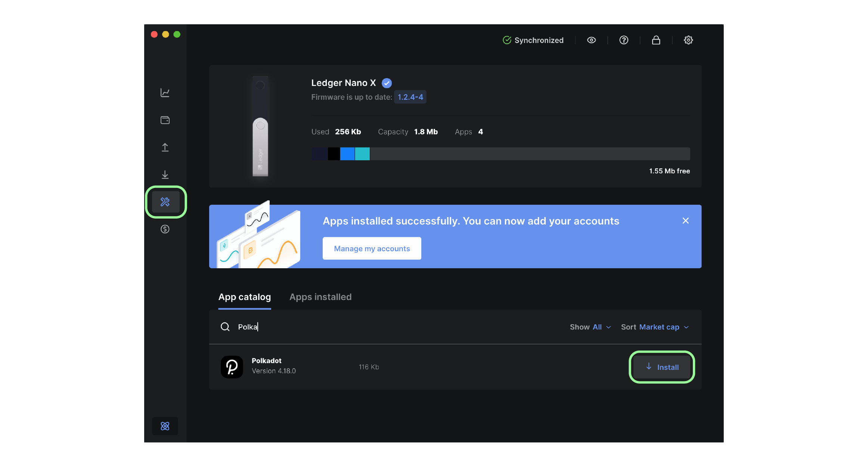Open the help question mark icon
The image size is (868, 467).
pos(624,40)
